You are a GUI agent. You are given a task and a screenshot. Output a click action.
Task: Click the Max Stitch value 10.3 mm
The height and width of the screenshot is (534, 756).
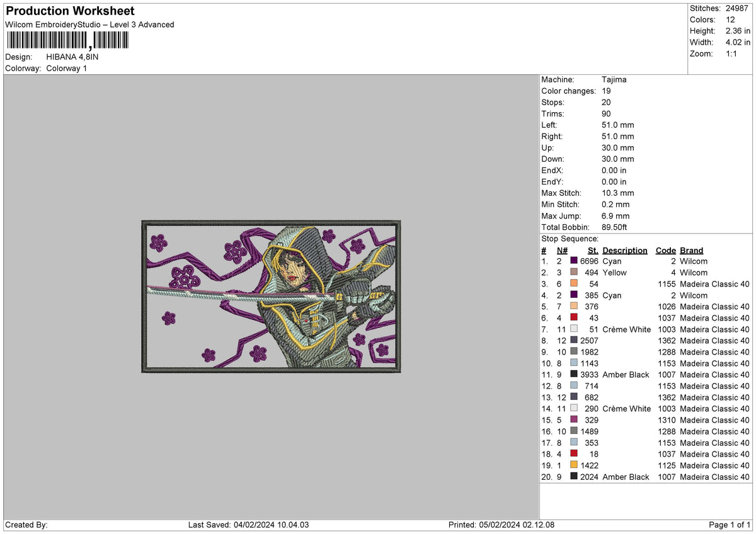618,193
